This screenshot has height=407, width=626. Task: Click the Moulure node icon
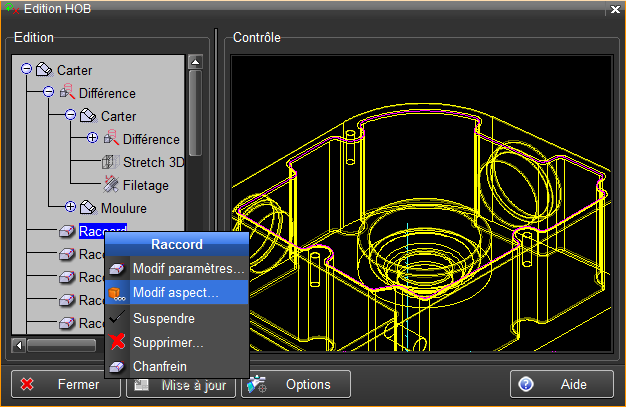click(x=88, y=208)
